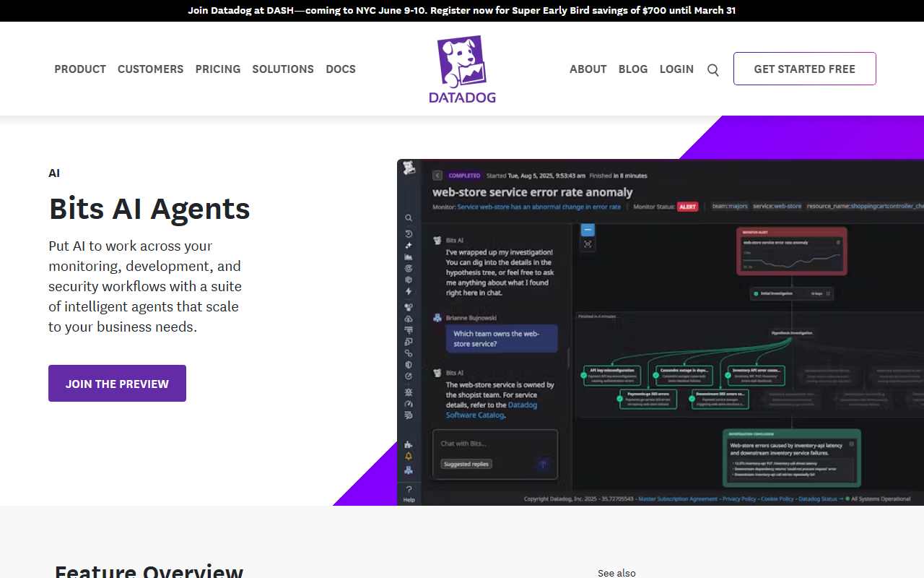This screenshot has width=924, height=578.
Task: Open recent history clock icon in sidebar
Action: coord(409,234)
